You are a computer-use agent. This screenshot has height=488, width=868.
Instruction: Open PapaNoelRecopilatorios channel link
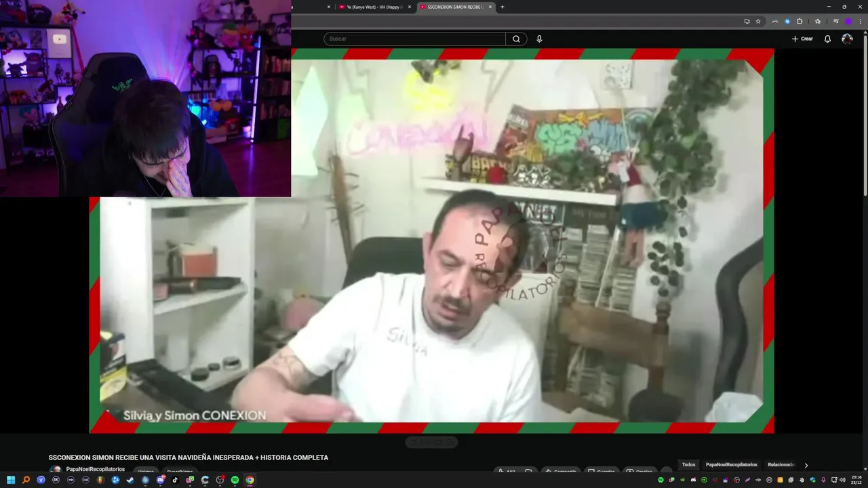pyautogui.click(x=95, y=469)
